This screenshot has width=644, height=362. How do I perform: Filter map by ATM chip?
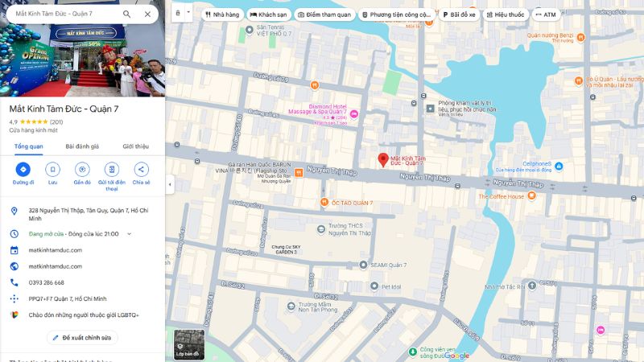pos(546,14)
